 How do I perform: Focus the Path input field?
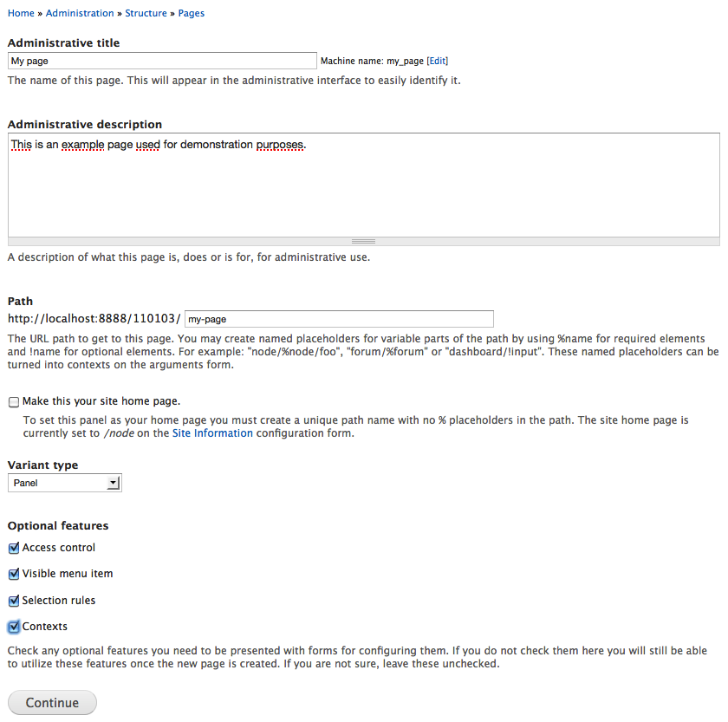point(339,319)
